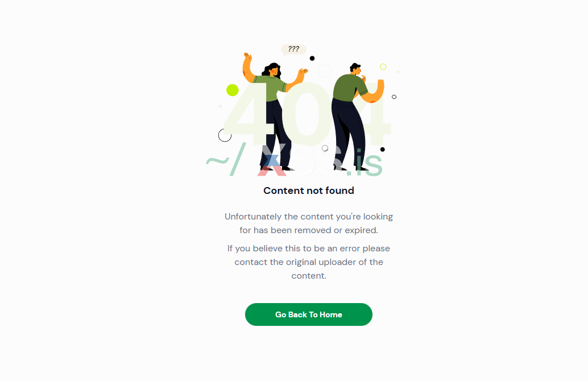
Task: Click the solid lime green circle
Action: [233, 90]
